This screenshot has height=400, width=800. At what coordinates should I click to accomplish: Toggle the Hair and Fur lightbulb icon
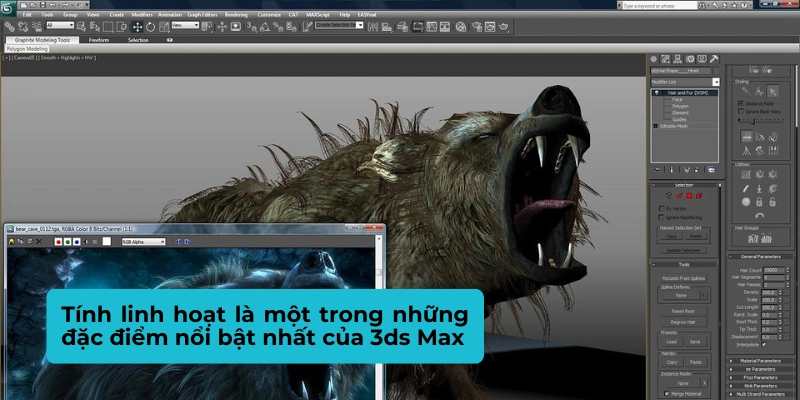tap(657, 93)
